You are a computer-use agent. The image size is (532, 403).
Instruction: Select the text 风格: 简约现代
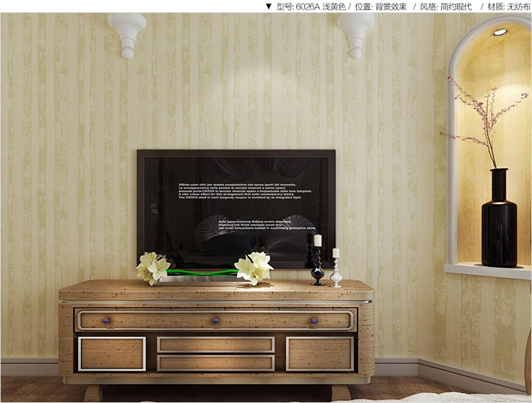[446, 6]
